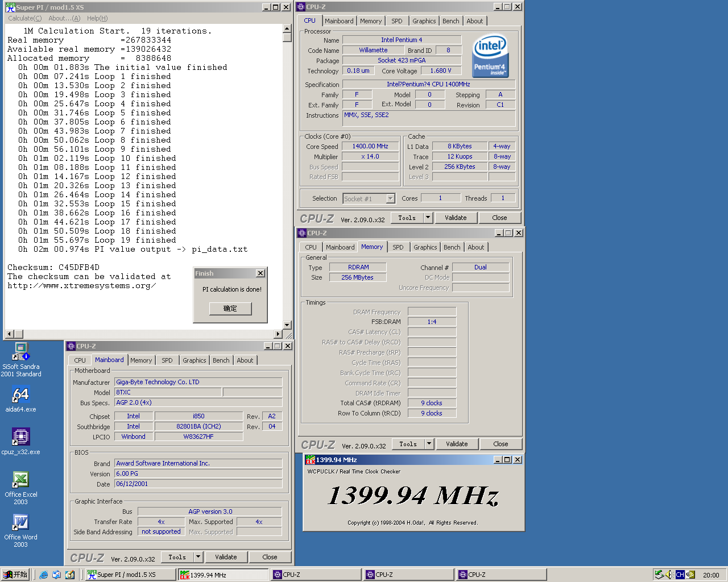Open Tools dropdown arrow in CPU window
Screen dimensions: 728x582
[428, 218]
